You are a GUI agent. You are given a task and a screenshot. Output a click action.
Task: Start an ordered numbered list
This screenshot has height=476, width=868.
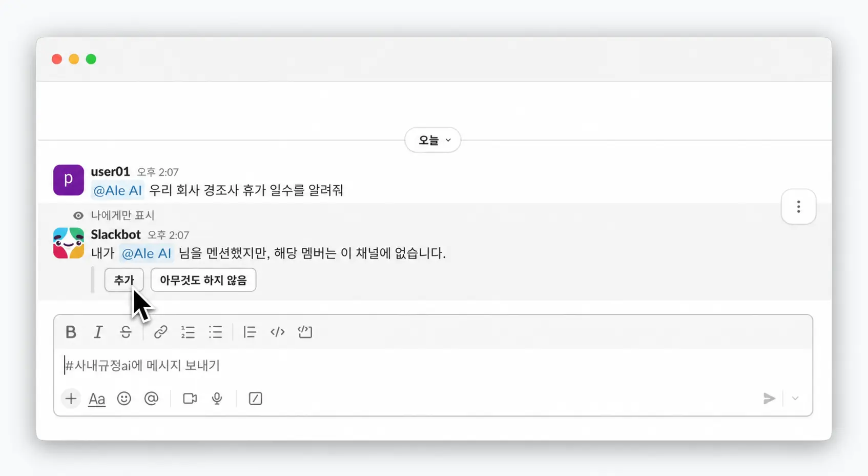click(x=188, y=332)
